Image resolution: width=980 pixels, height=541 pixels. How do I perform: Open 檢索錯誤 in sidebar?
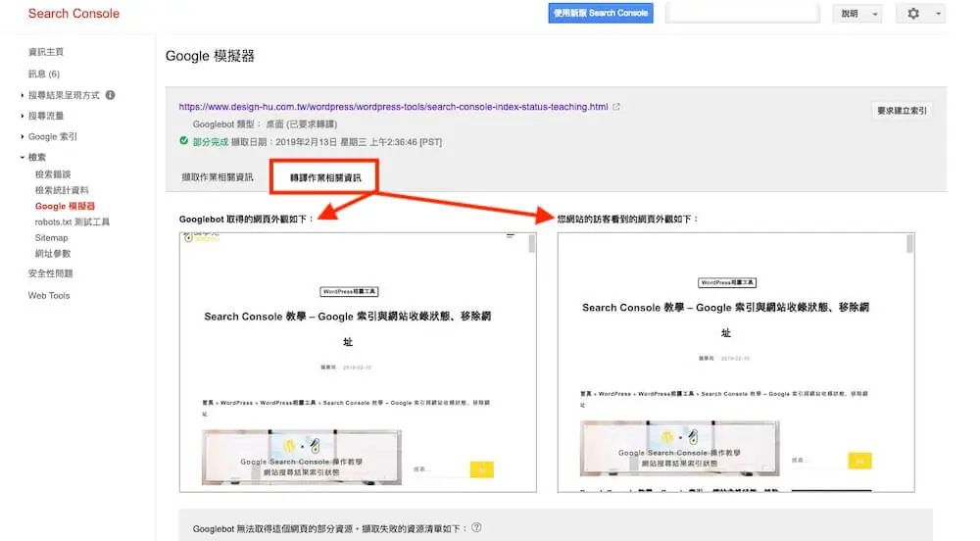[53, 174]
